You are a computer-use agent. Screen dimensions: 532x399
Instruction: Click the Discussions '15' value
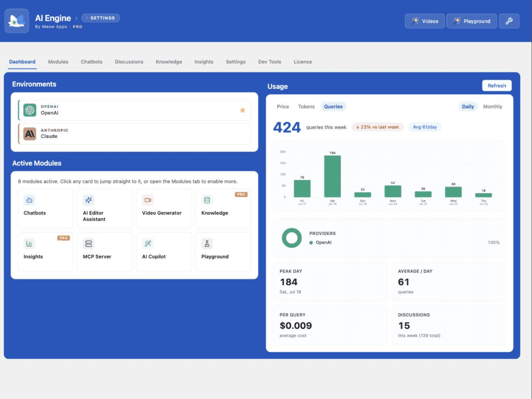point(404,326)
